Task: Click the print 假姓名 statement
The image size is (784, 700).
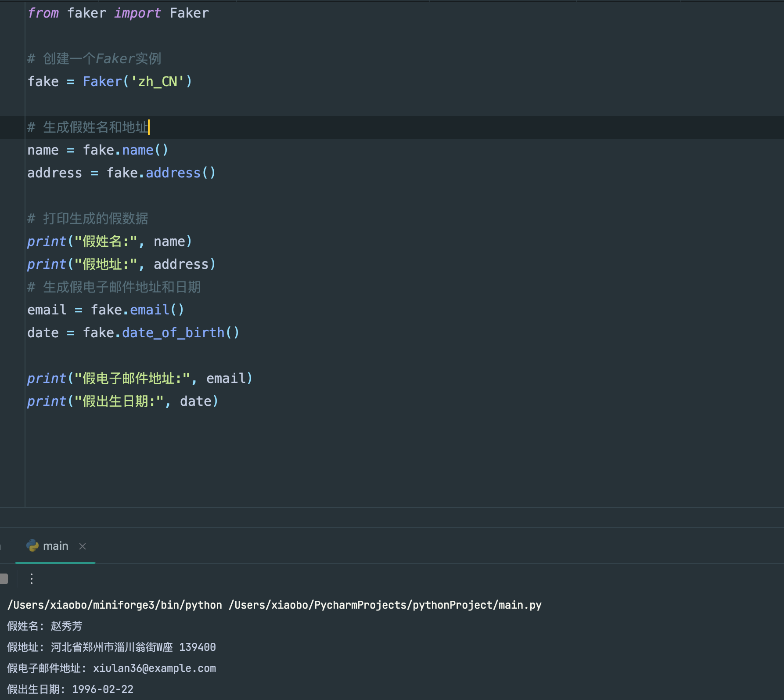Action: coord(110,242)
